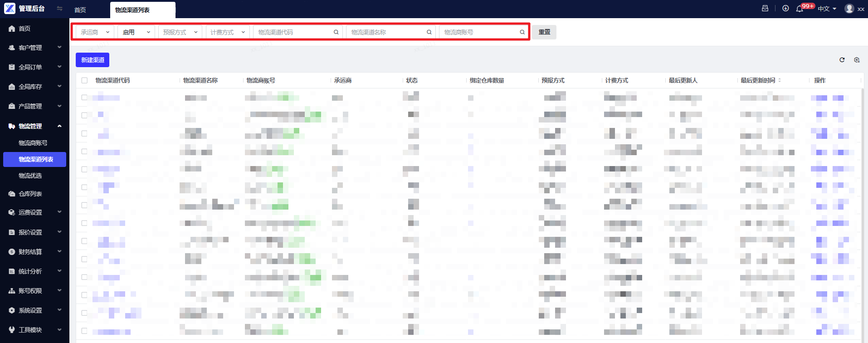Click the 产品管理 icon in sidebar
Screen dimensions: 868x343
pos(12,106)
